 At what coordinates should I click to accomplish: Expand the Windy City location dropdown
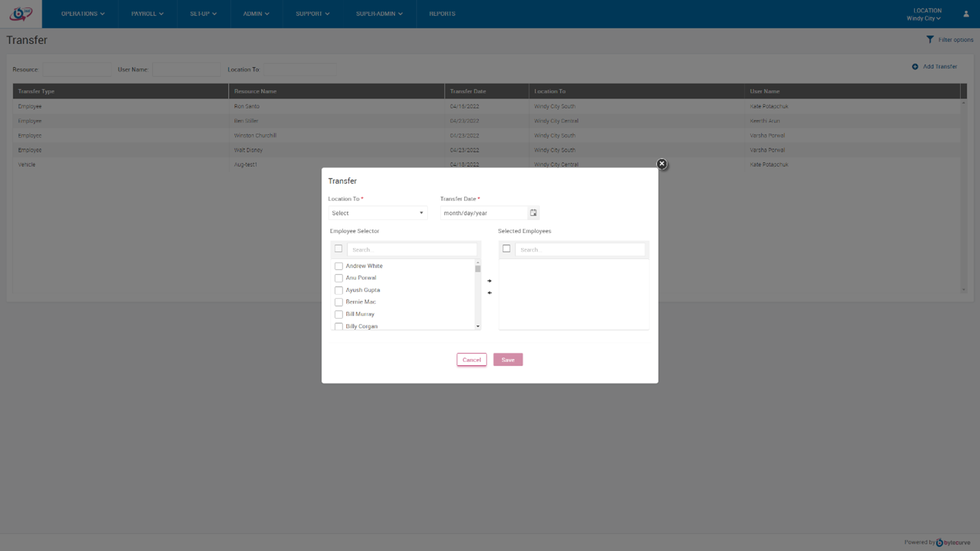click(x=923, y=18)
